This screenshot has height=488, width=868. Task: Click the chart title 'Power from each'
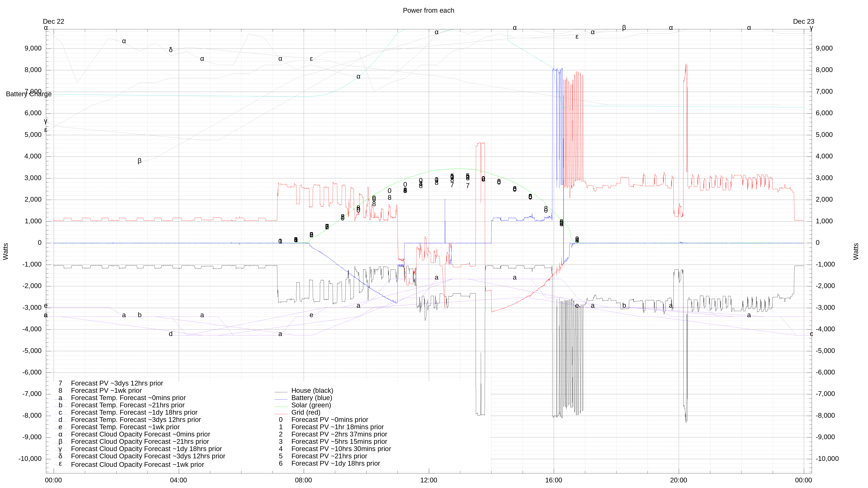(428, 11)
